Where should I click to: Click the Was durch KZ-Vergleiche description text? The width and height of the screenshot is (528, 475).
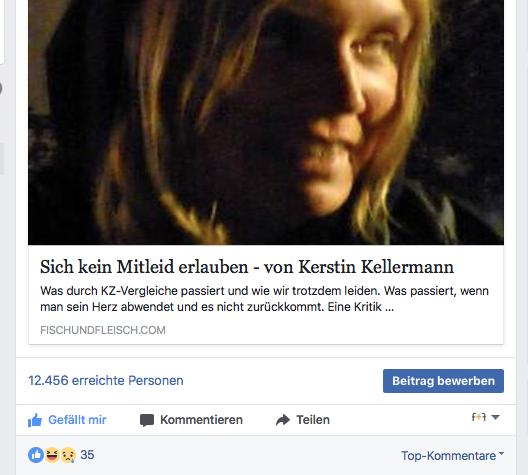264,299
